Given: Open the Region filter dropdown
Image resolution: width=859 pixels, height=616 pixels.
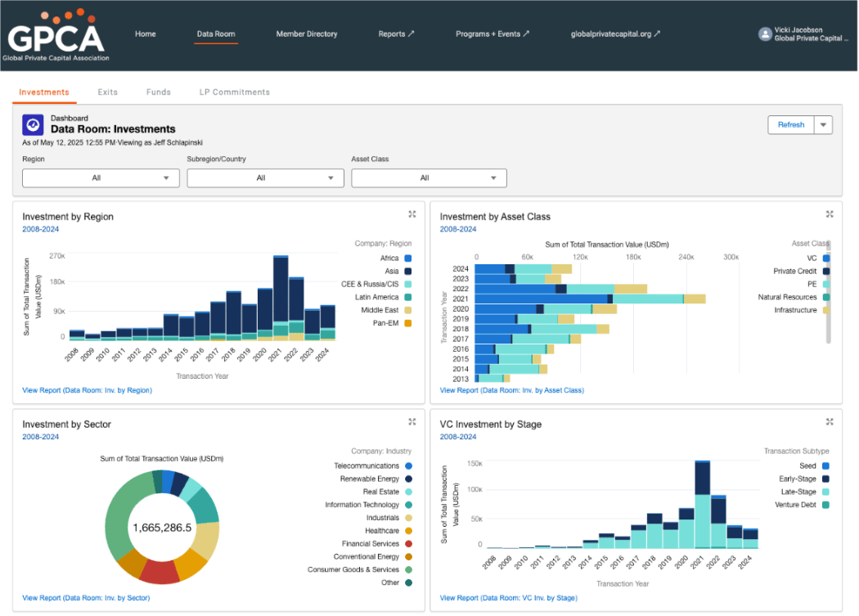Looking at the screenshot, I should coord(101,178).
